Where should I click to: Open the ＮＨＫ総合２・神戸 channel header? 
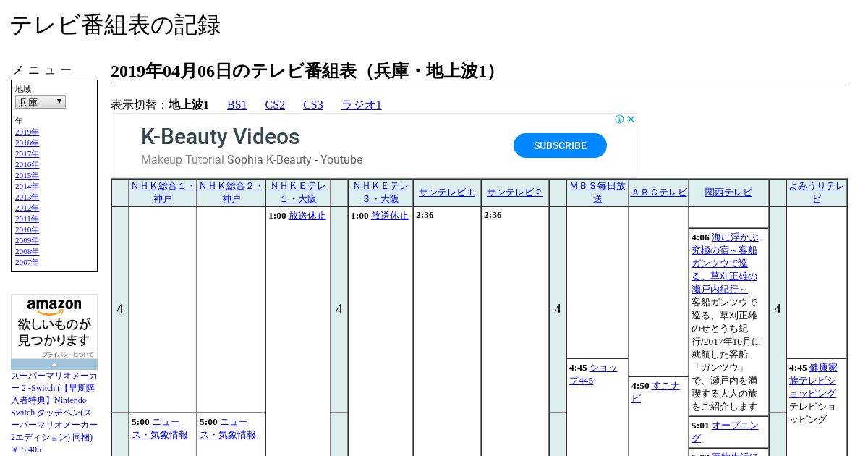[231, 193]
